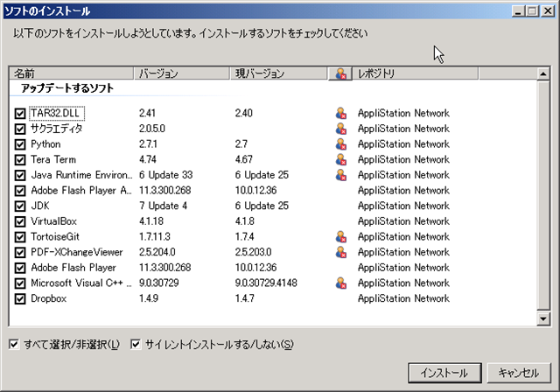Click the user icon in TAR32.DLL row
This screenshot has height=392, width=560.
click(x=340, y=113)
